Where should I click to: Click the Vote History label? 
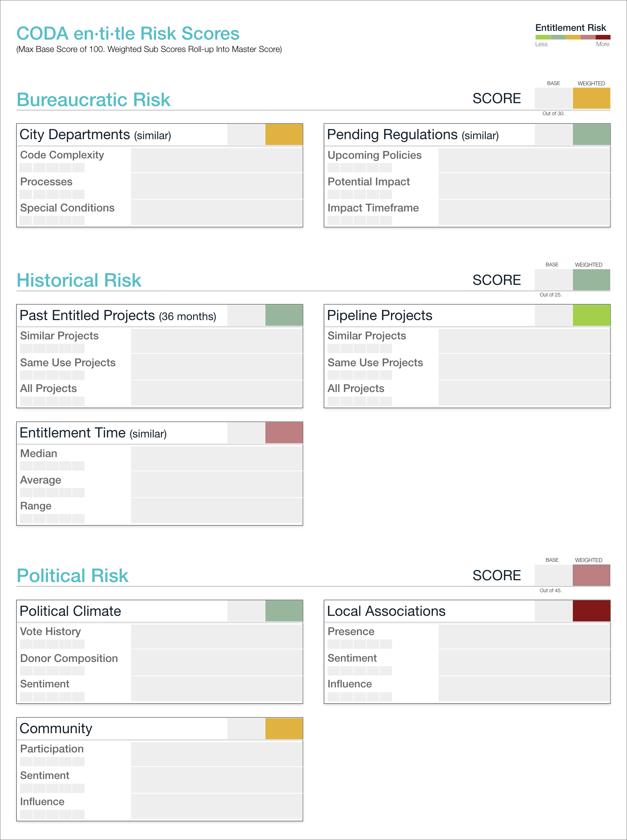tap(50, 631)
